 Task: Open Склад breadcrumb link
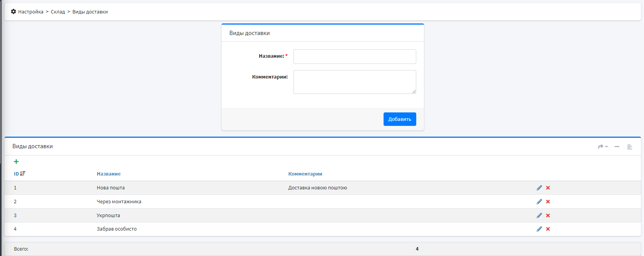pos(58,12)
